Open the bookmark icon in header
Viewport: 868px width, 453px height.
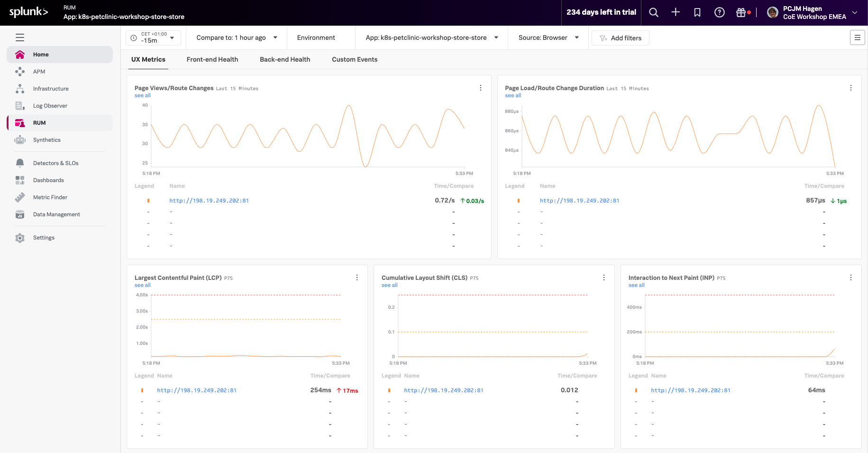pyautogui.click(x=697, y=13)
